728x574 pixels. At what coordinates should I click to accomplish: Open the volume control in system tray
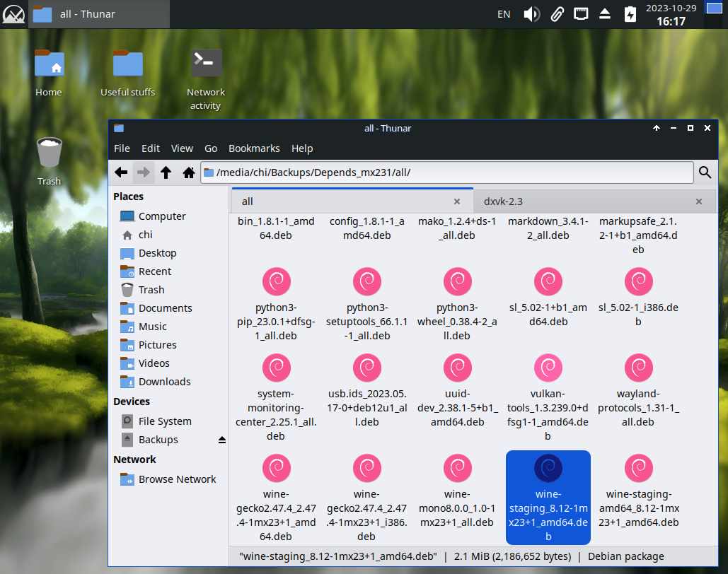(531, 14)
